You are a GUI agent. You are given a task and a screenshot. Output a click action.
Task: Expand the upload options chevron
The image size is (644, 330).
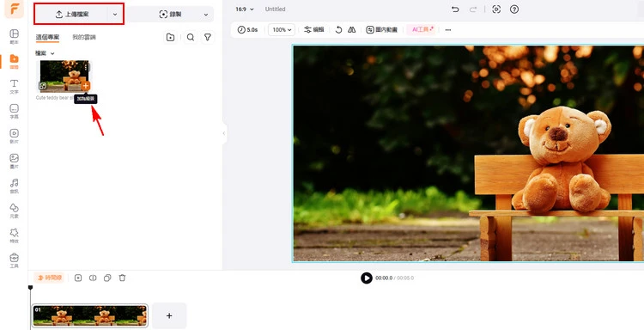[115, 15]
